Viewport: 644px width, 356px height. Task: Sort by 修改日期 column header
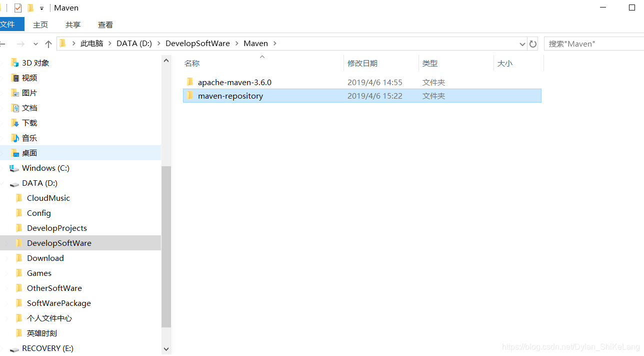click(362, 64)
